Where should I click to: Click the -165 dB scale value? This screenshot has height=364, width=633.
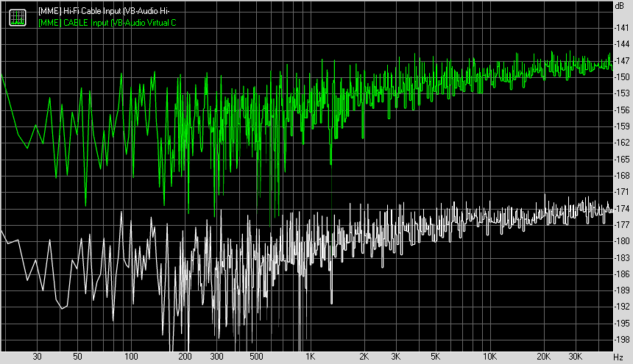point(622,160)
